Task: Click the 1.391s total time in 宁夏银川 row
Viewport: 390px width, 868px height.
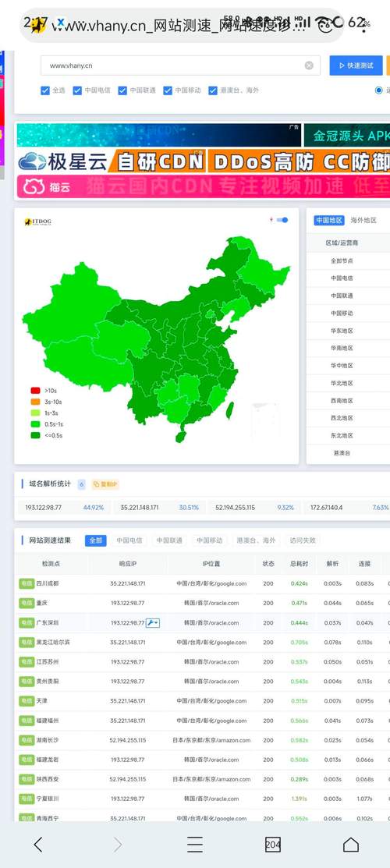Action: coord(300,799)
